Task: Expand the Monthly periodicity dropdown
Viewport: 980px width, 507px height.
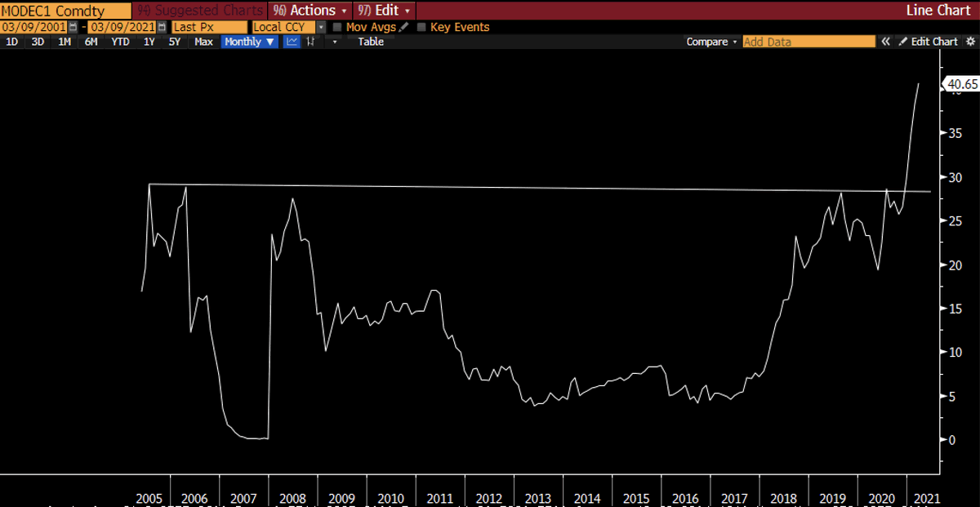Action: click(250, 42)
